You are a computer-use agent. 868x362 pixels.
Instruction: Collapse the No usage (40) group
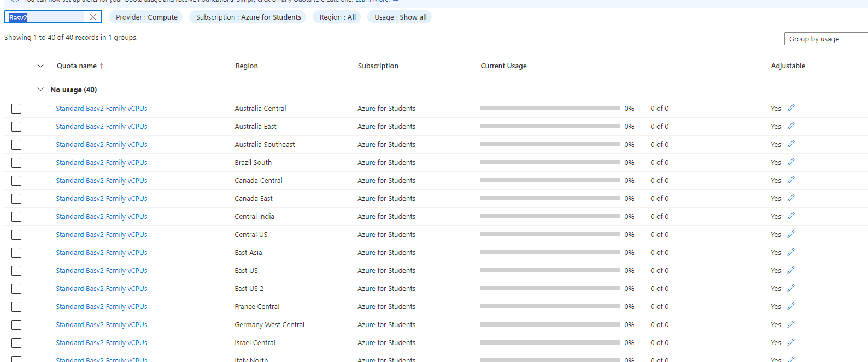[x=40, y=90]
